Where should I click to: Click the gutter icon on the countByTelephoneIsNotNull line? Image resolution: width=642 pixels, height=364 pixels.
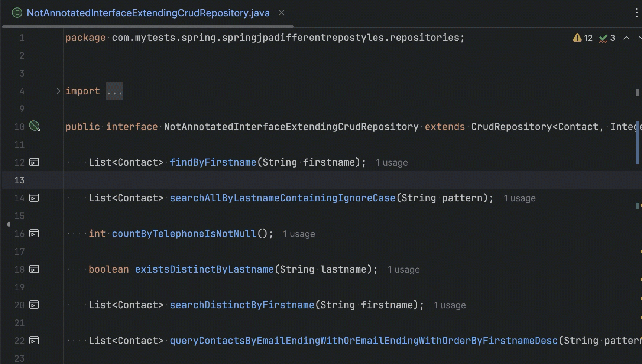[x=34, y=234]
